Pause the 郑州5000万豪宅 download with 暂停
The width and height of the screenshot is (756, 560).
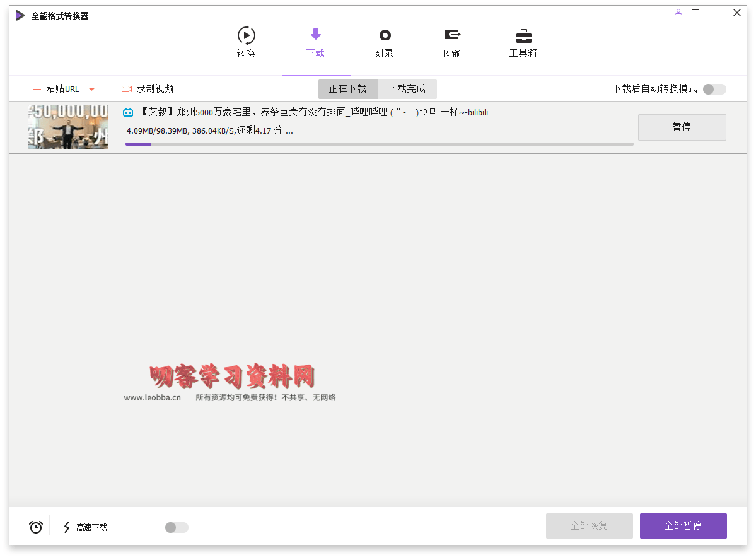pyautogui.click(x=682, y=127)
